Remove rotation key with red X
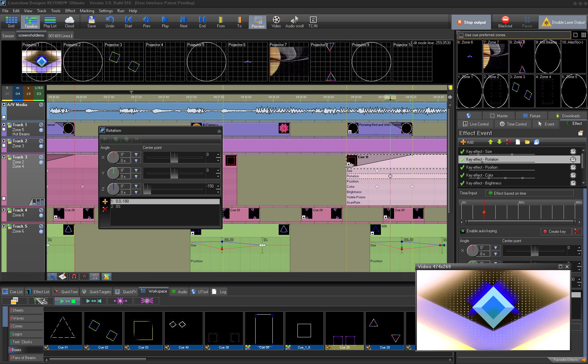The height and width of the screenshot is (364, 588). (105, 209)
